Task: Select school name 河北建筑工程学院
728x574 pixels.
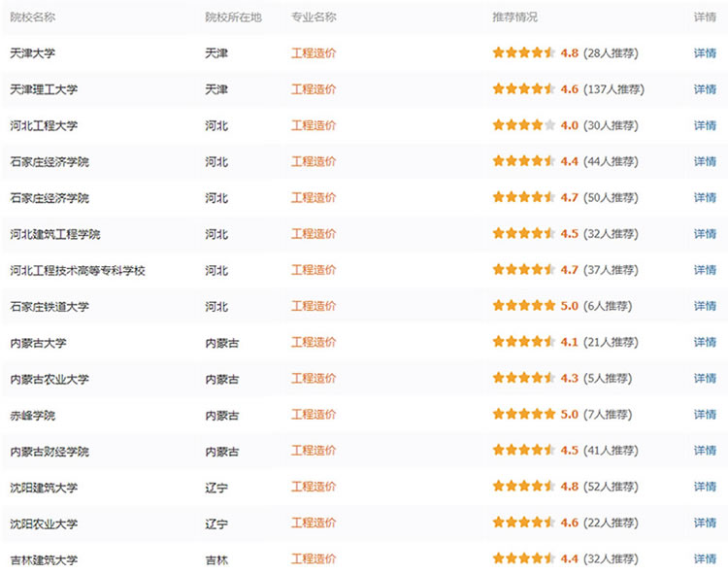Action: point(54,234)
